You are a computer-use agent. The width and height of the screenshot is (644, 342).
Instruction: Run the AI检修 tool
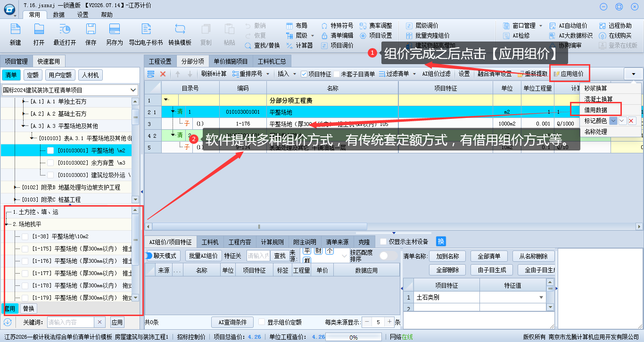pyautogui.click(x=516, y=35)
